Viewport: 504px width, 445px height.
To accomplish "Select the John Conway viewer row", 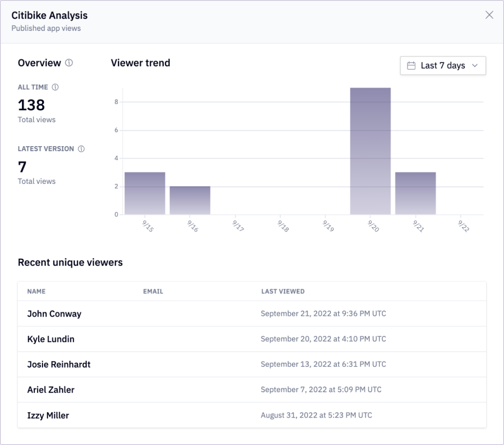I will click(252, 314).
